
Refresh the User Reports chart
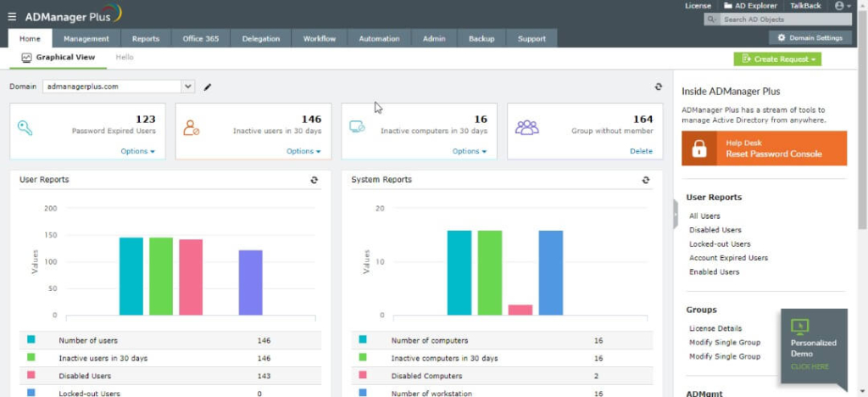click(314, 180)
